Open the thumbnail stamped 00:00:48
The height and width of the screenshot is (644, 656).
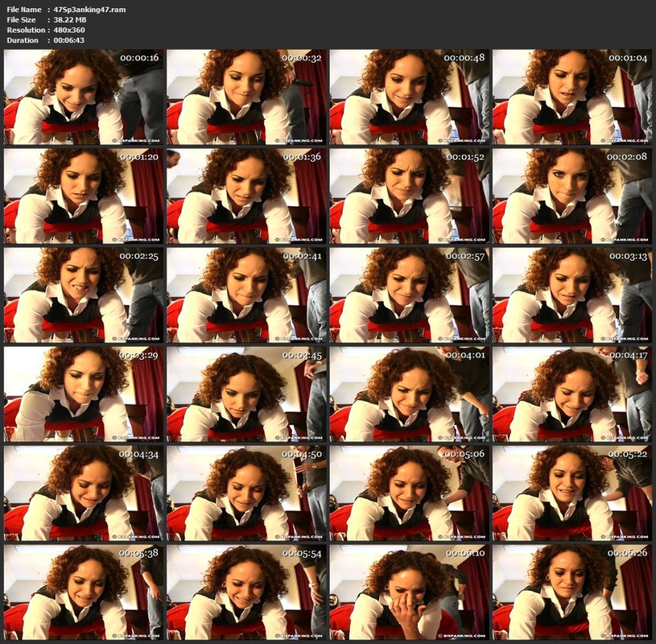pyautogui.click(x=410, y=97)
